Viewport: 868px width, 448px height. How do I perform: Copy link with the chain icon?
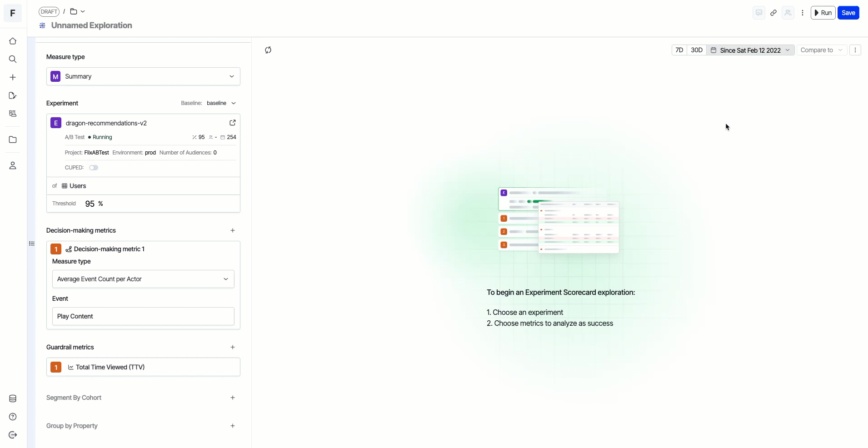[773, 13]
